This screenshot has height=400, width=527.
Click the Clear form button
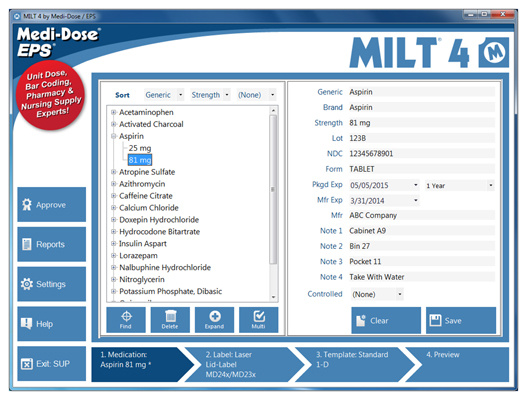click(x=386, y=320)
